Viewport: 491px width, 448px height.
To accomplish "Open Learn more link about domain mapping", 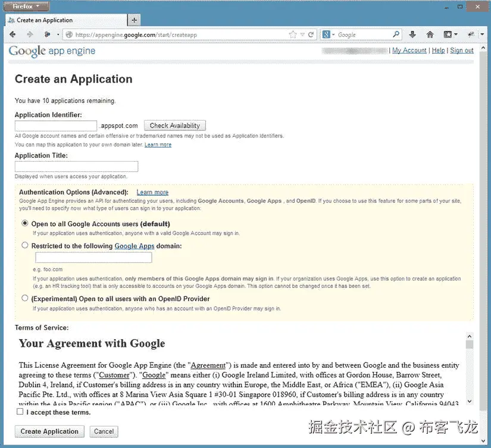I will click(x=158, y=145).
